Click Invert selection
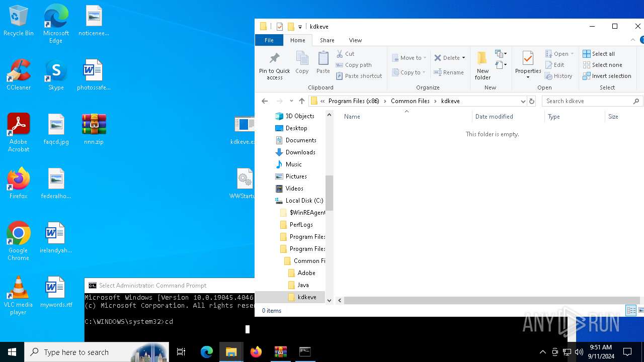The width and height of the screenshot is (644, 362). pyautogui.click(x=607, y=76)
